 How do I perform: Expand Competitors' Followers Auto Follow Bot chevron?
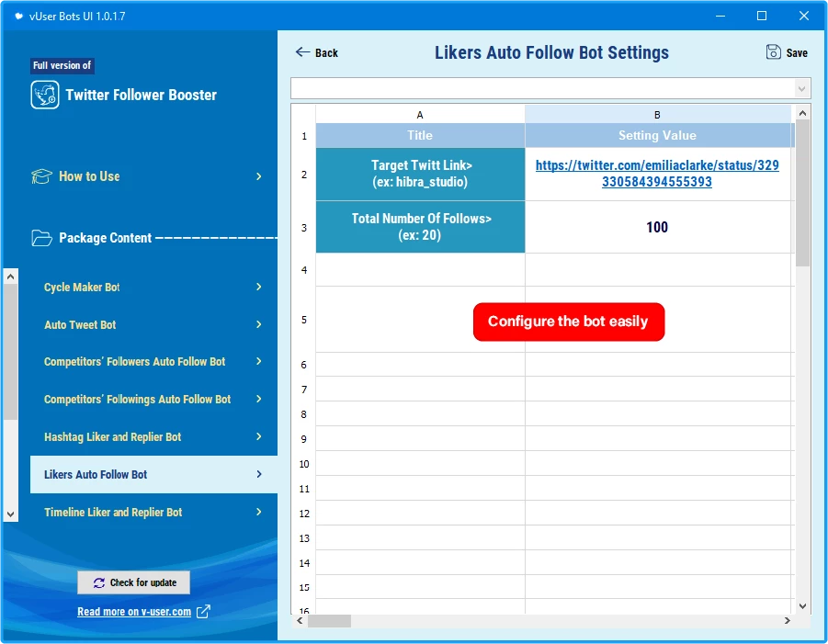[259, 361]
